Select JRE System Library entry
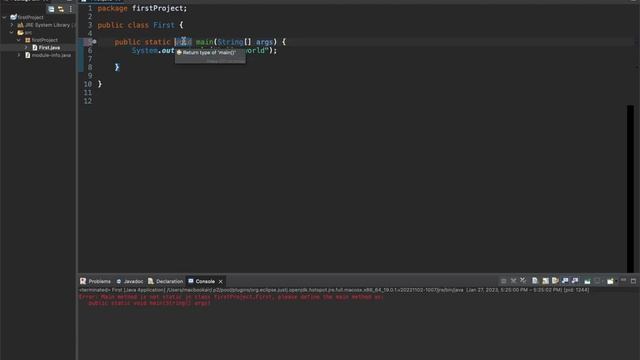Image resolution: width=640 pixels, height=360 pixels. pos(47,25)
